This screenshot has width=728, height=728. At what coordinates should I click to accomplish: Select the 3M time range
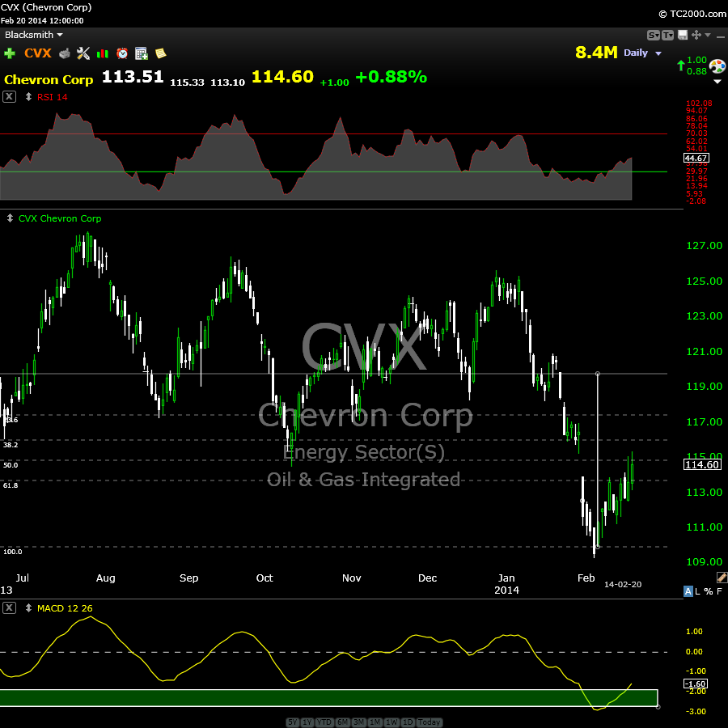[359, 722]
